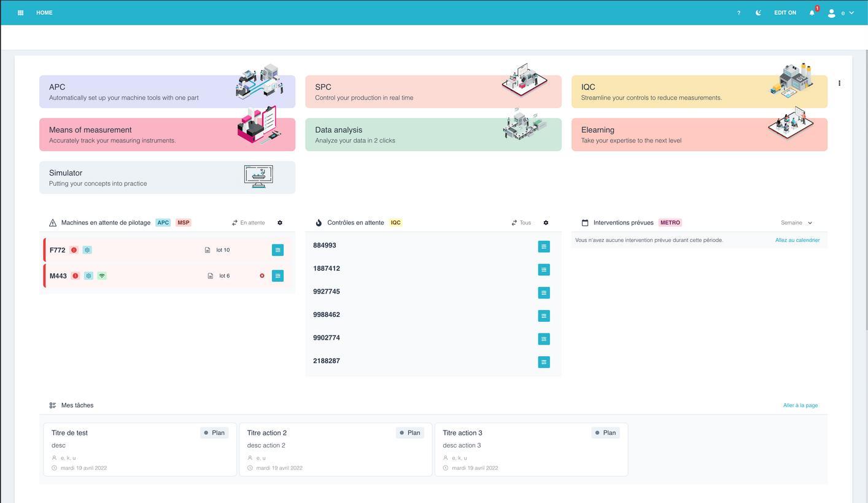Open notifications bell icon
The width and height of the screenshot is (868, 503).
[812, 12]
